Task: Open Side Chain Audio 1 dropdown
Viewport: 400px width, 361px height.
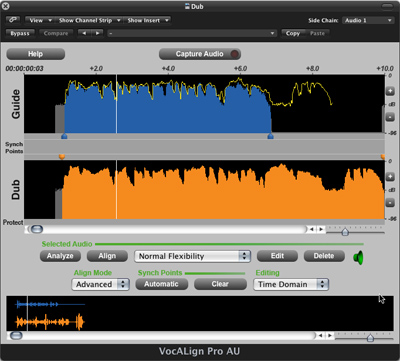Action: (x=368, y=20)
